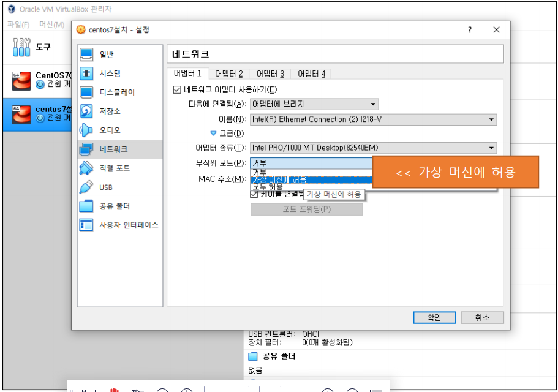Click the help question mark in settings dialog

[470, 29]
